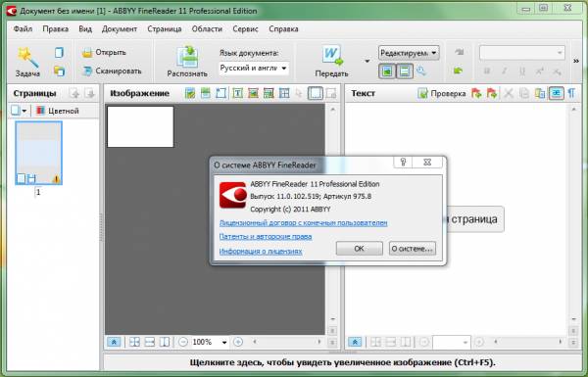Select page 1 thumbnail
This screenshot has width=588, height=377.
coord(38,153)
